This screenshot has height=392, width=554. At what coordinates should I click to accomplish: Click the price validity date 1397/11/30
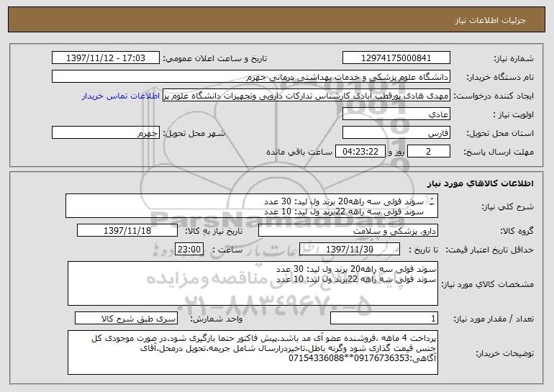(x=350, y=249)
